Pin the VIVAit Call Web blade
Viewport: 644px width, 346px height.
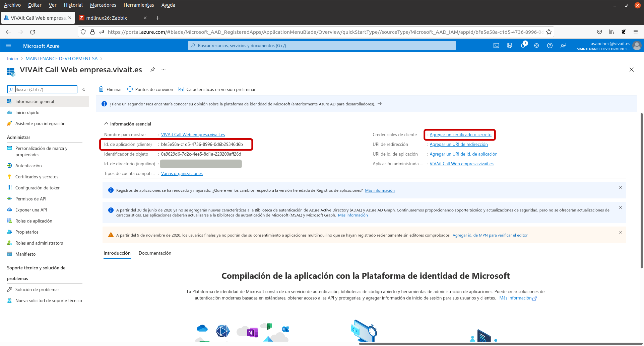coord(153,70)
